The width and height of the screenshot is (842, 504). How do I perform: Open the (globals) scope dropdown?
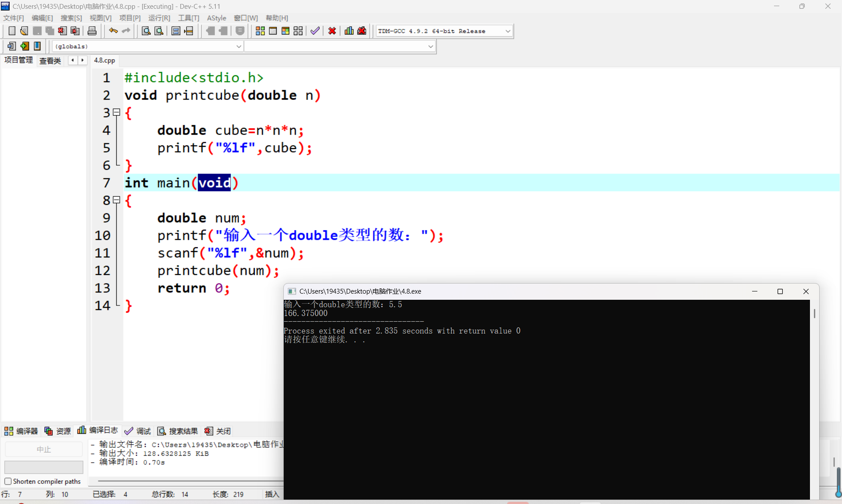[x=239, y=46]
